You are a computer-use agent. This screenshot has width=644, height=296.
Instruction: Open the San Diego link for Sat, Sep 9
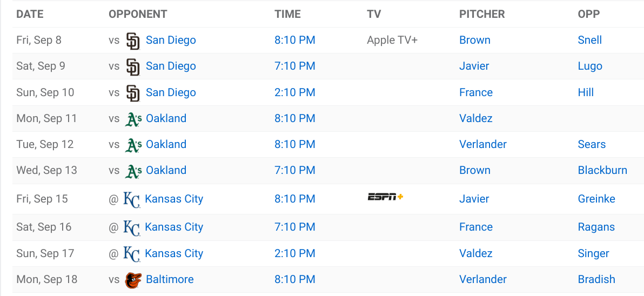point(171,66)
